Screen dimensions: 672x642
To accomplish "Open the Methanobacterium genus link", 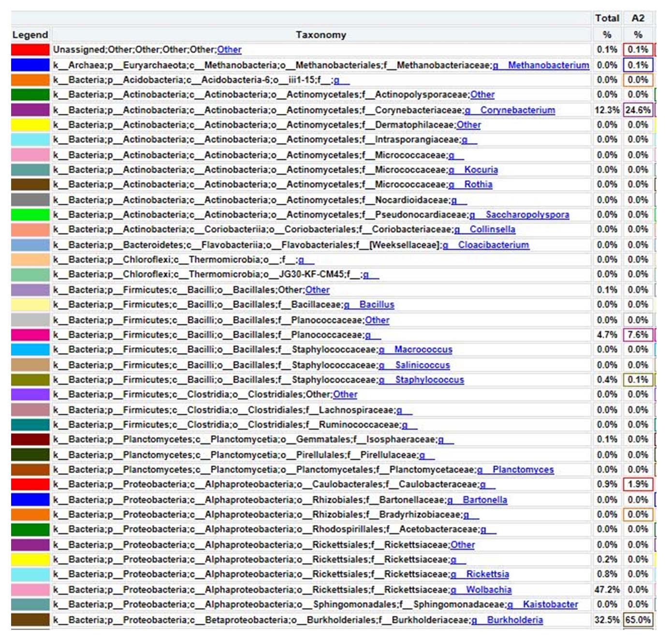I will coord(548,65).
